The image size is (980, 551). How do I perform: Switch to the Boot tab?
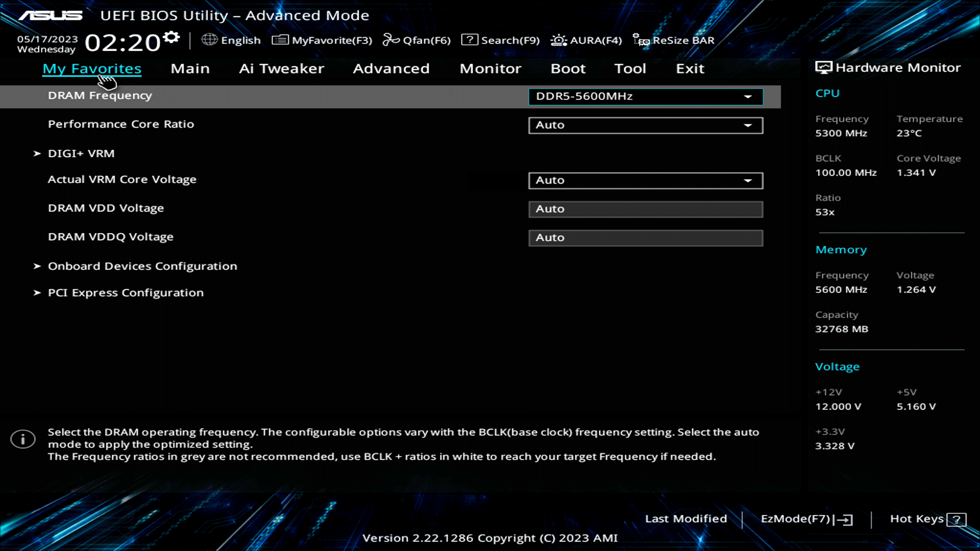(x=568, y=68)
